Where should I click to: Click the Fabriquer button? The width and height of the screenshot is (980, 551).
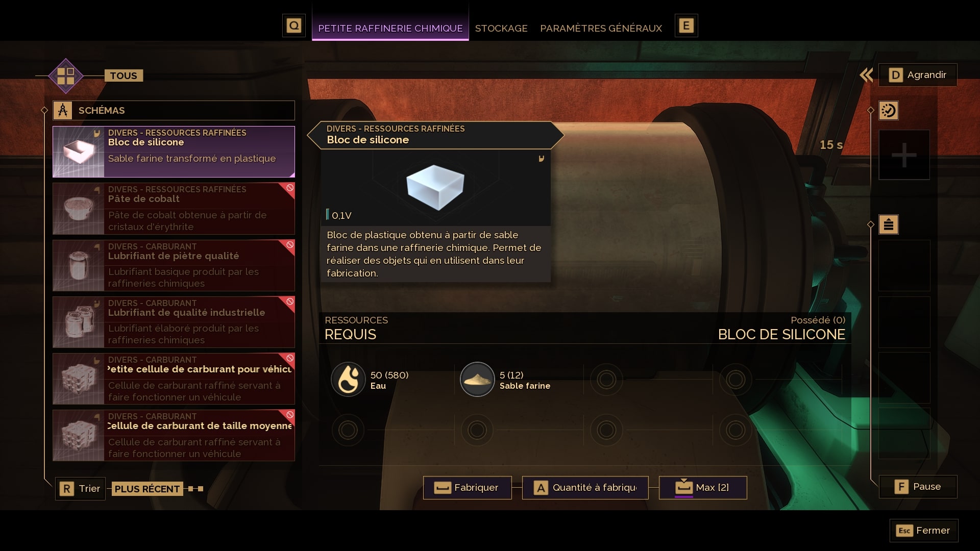pyautogui.click(x=467, y=488)
